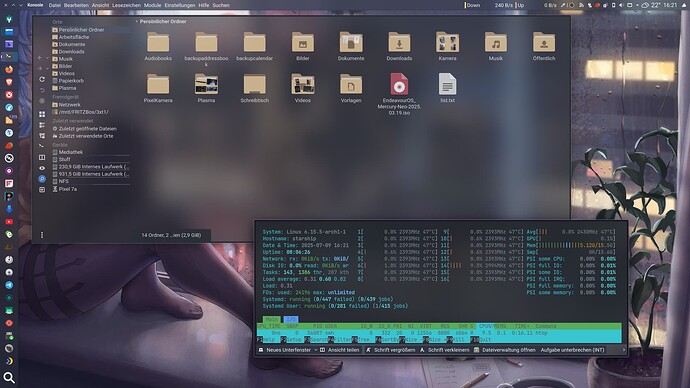Open the Musik folder icon in file view
The width and height of the screenshot is (690, 388).
(x=495, y=46)
